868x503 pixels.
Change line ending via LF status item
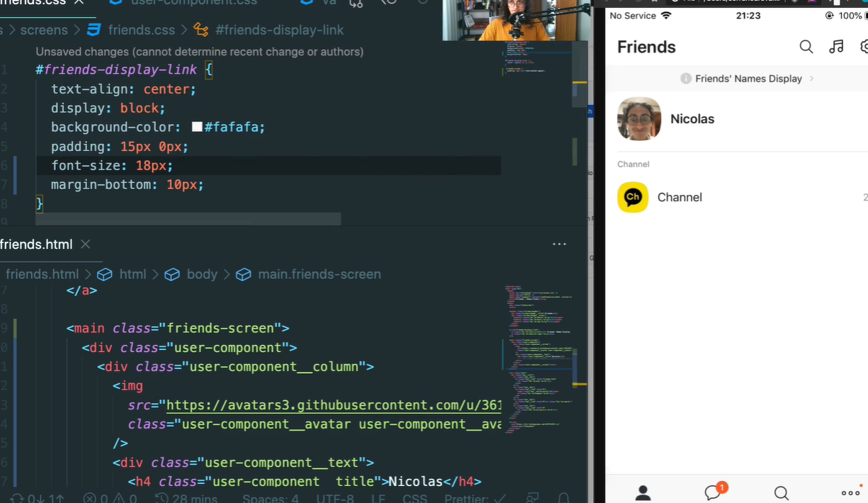tap(378, 498)
